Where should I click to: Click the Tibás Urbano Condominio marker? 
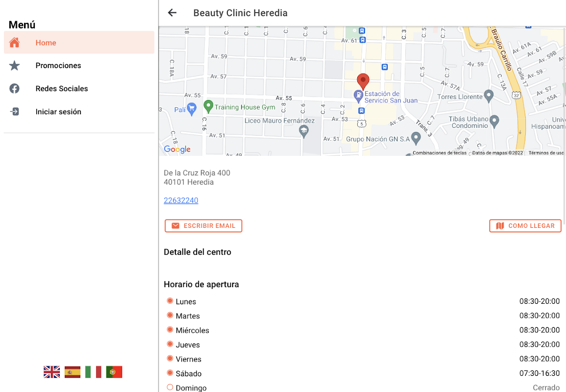[494, 122]
